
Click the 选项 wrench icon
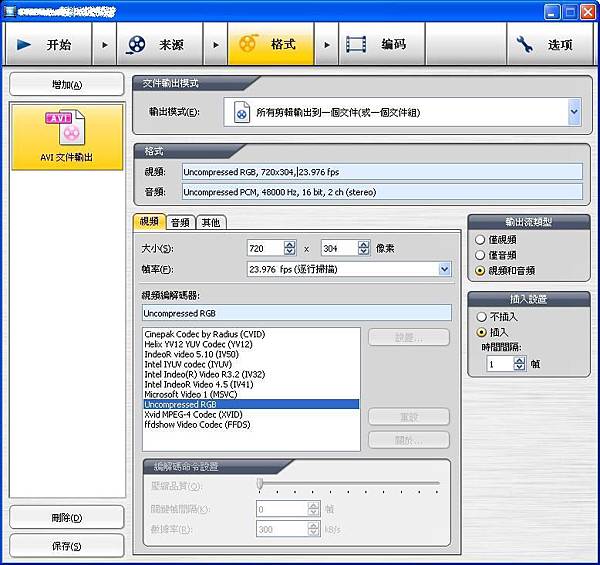pyautogui.click(x=524, y=44)
